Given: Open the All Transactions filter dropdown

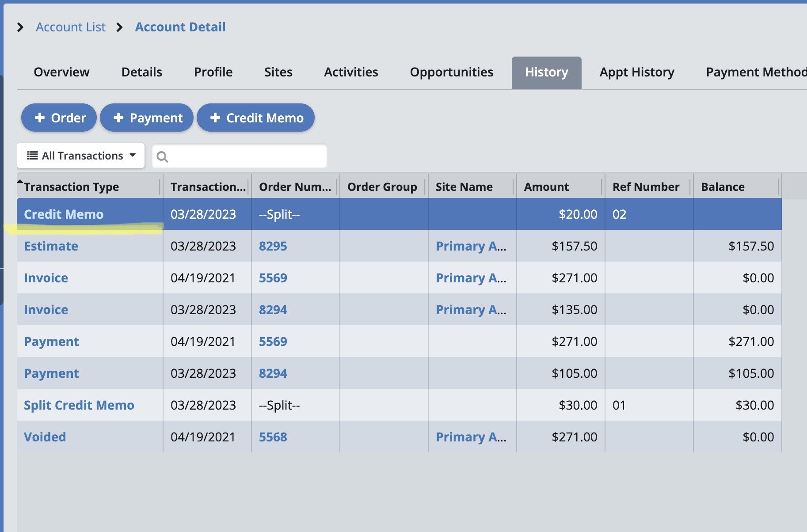Looking at the screenshot, I should pyautogui.click(x=81, y=156).
